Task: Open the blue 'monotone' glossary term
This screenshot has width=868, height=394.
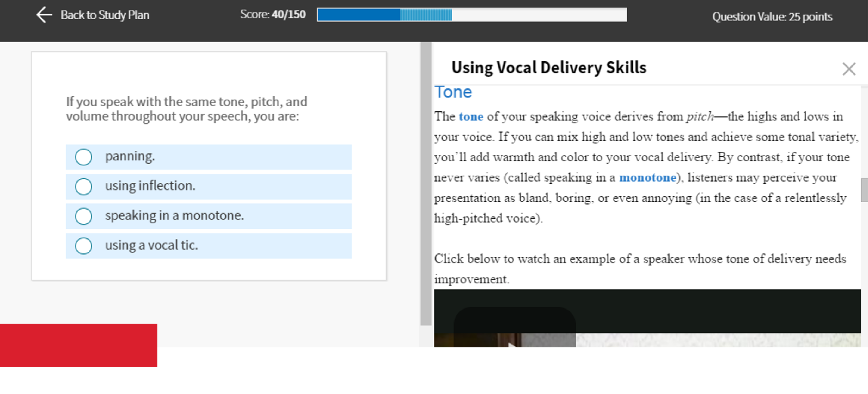Action: pyautogui.click(x=647, y=178)
